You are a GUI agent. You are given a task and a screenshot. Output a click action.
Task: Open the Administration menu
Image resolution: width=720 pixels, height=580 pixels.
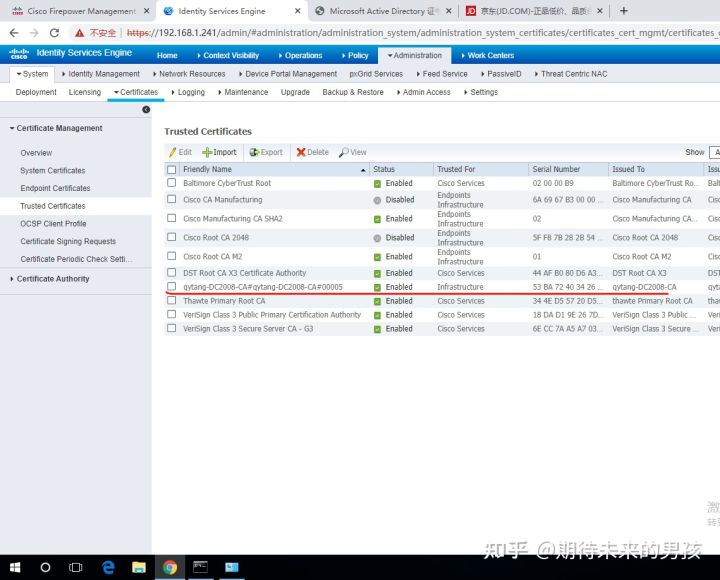coord(415,55)
